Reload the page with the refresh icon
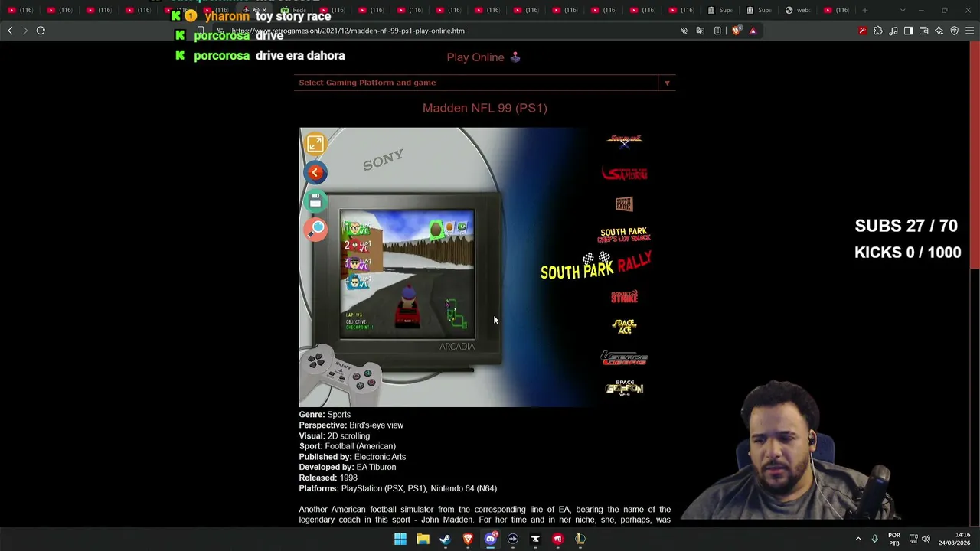 coord(41,31)
